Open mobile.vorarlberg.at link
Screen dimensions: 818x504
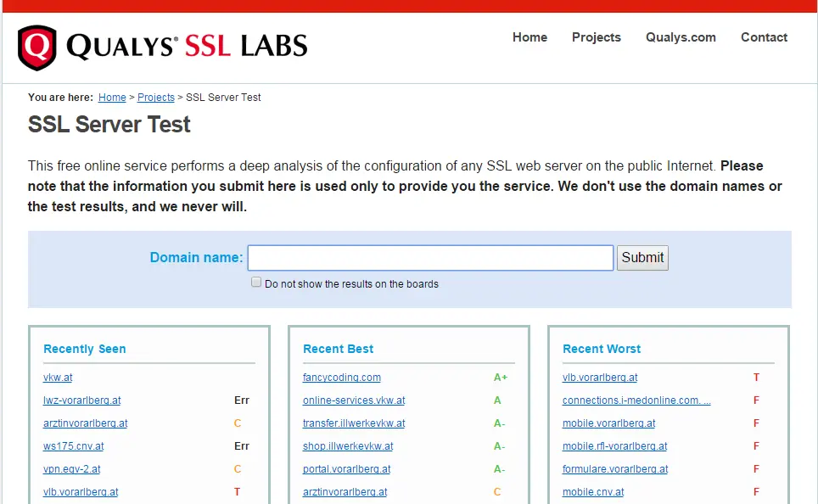pyautogui.click(x=608, y=423)
